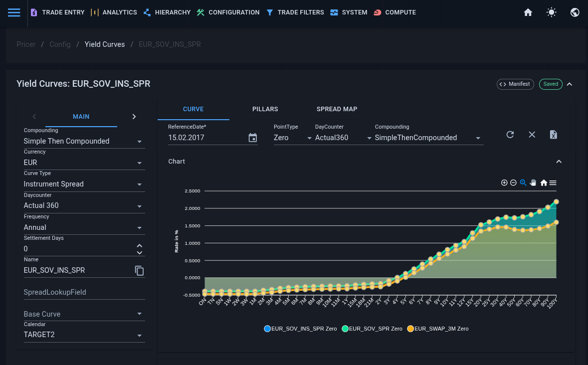Navigate to Yield Curves breadcrumb
Screen dimensions: 588x365
pos(105,44)
